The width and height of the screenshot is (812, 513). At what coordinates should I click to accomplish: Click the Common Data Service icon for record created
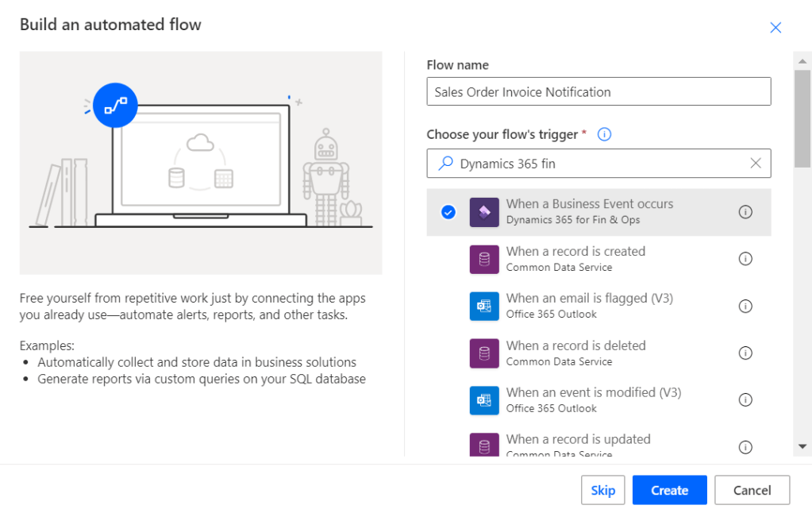pyautogui.click(x=484, y=259)
